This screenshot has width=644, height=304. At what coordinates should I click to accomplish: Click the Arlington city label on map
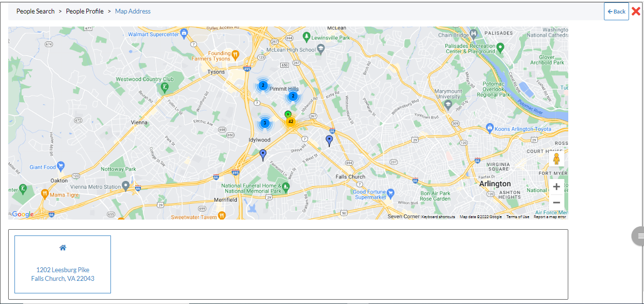point(495,184)
